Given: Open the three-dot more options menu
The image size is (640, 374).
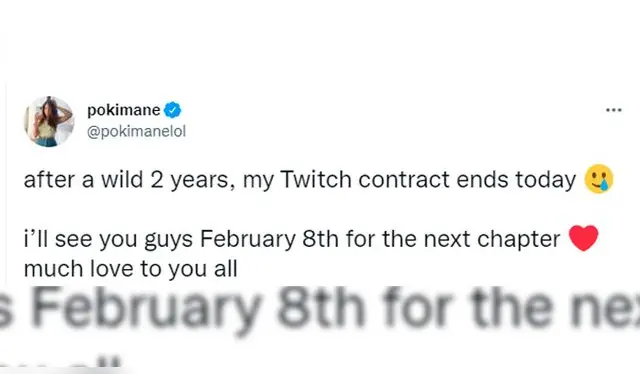Looking at the screenshot, I should [613, 110].
